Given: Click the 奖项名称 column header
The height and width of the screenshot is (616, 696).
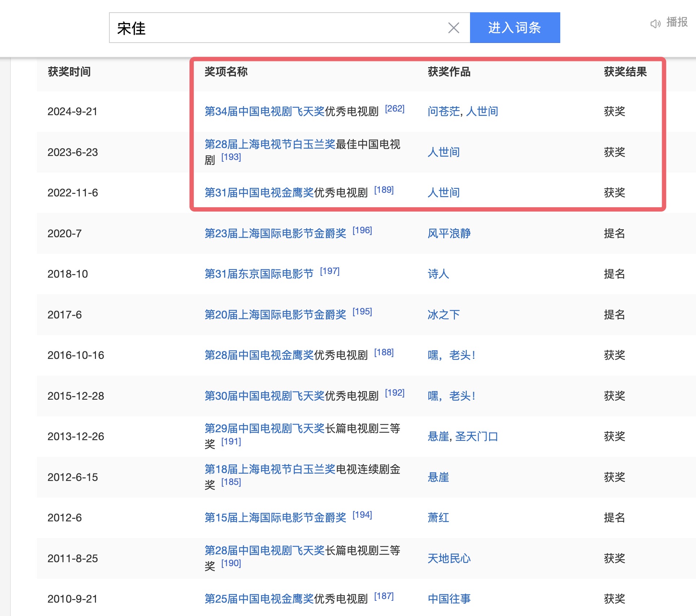Looking at the screenshot, I should pyautogui.click(x=226, y=72).
